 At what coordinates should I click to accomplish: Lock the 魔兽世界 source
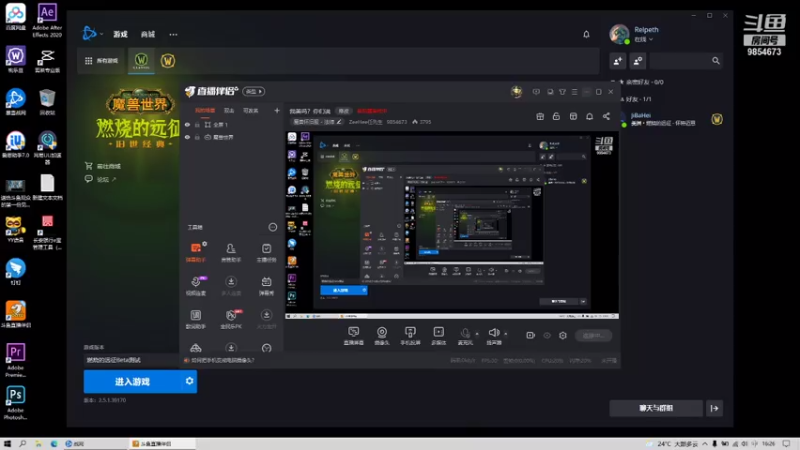[x=197, y=137]
